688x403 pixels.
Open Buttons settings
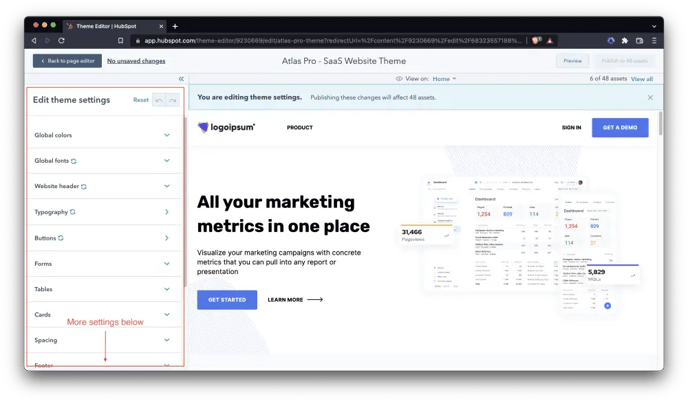(x=104, y=238)
